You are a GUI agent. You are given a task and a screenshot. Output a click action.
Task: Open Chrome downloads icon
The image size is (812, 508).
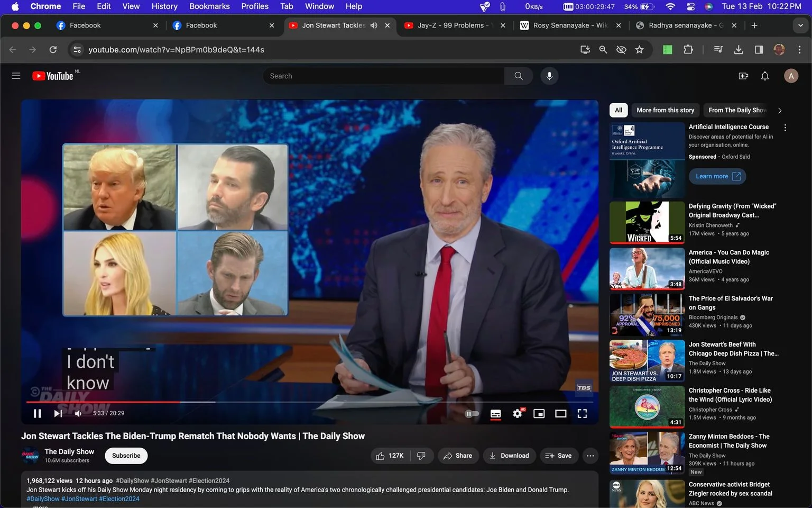739,49
